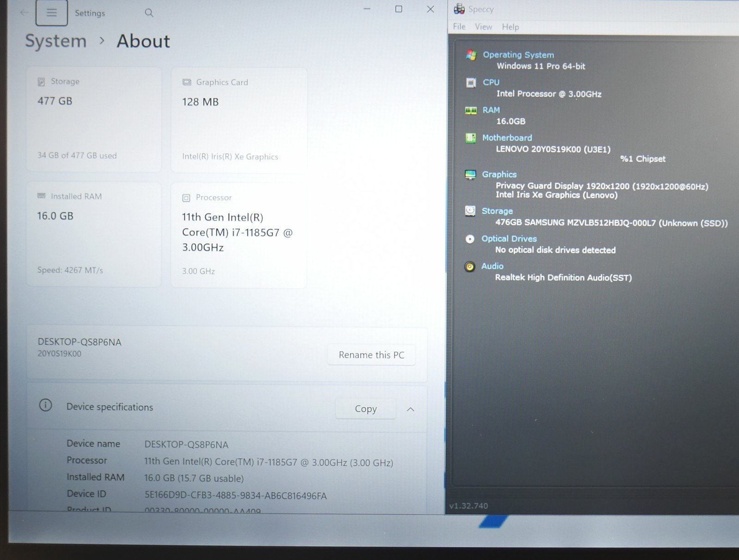
Task: Click the Graphics Card icon in Settings
Action: [x=187, y=82]
